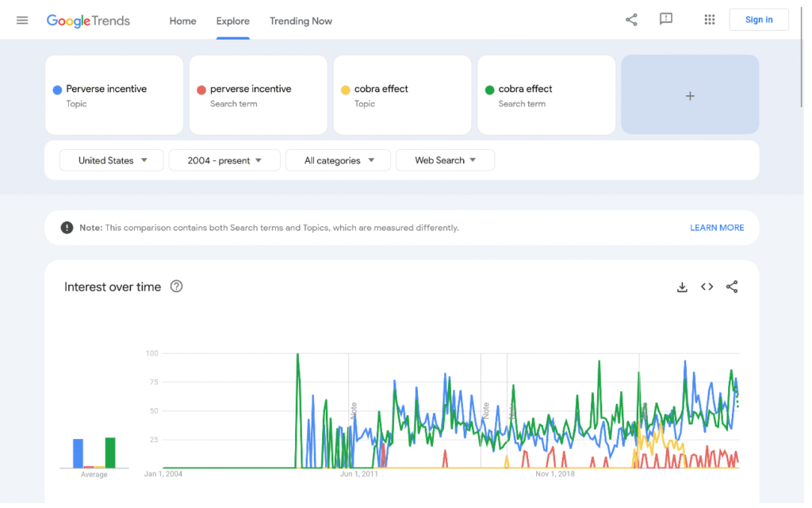Click the embed code icon on chart

point(707,287)
